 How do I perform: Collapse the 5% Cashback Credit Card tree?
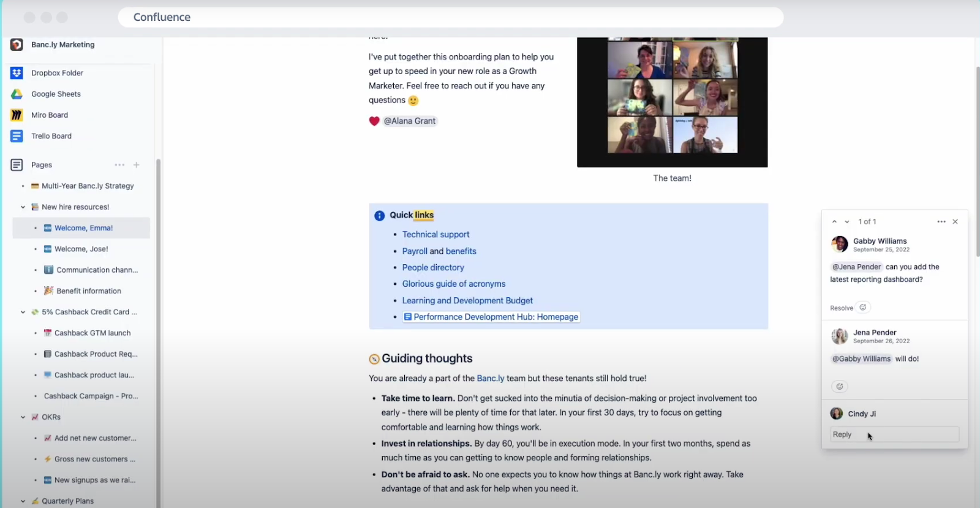click(23, 313)
